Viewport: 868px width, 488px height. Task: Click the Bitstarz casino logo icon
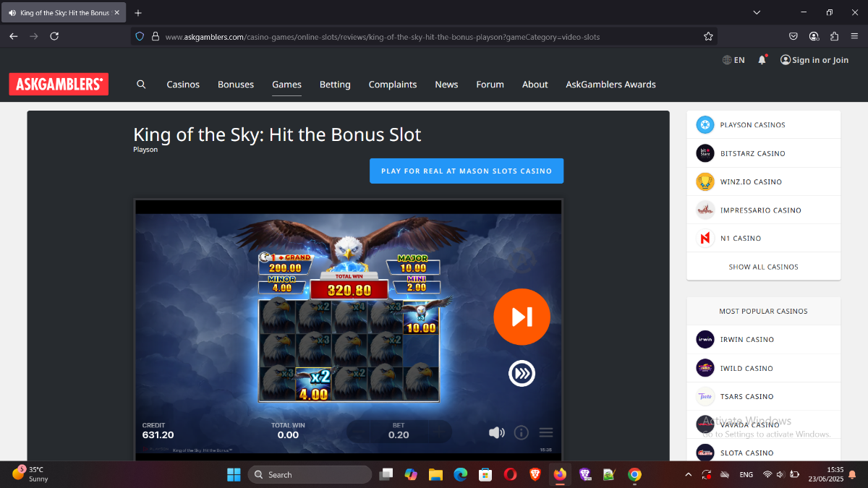tap(705, 153)
